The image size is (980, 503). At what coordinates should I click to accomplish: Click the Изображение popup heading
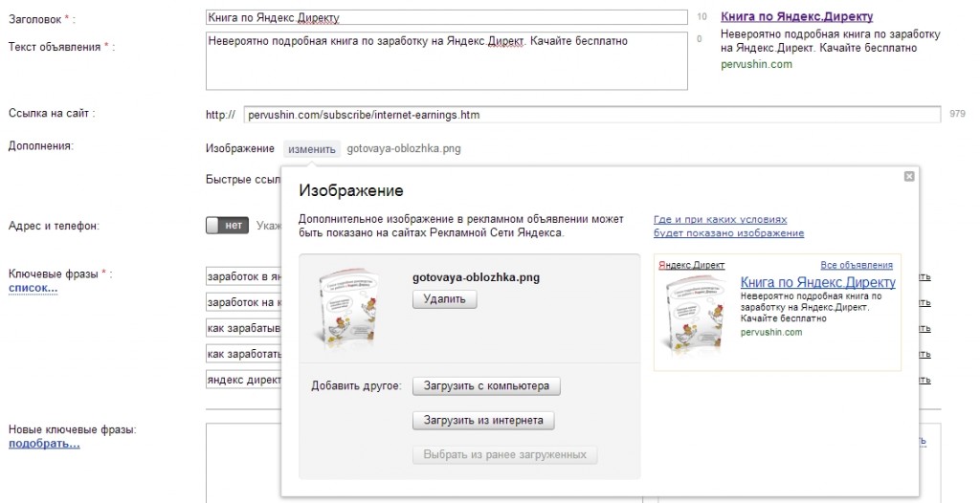(x=351, y=190)
